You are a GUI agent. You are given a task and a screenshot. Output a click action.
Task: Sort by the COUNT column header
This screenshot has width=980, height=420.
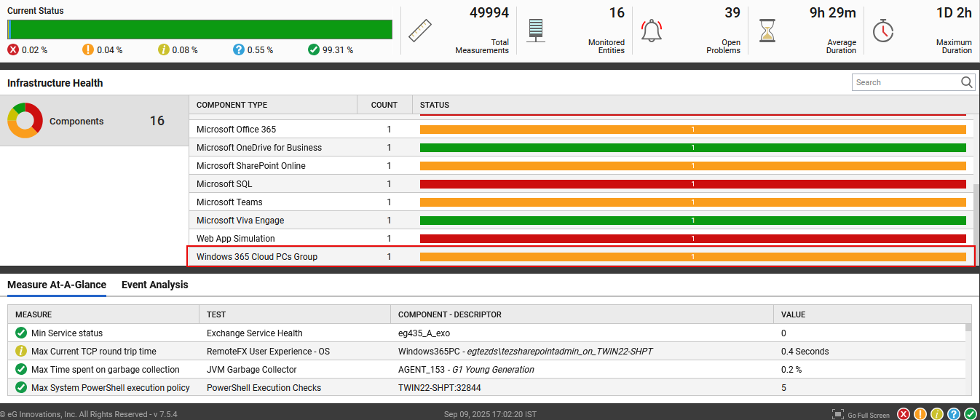384,105
